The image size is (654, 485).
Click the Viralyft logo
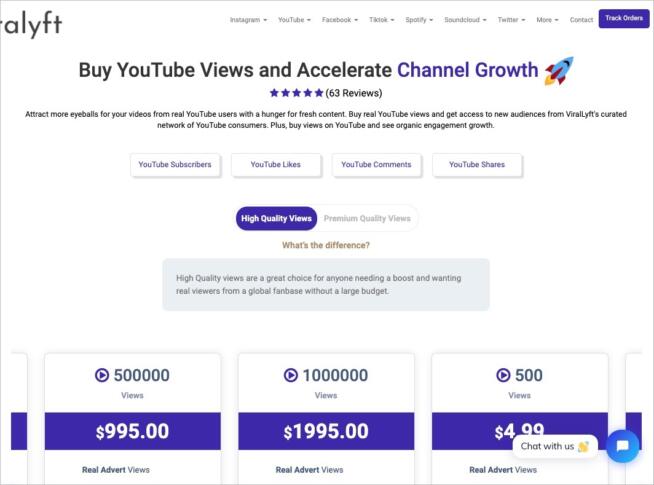pyautogui.click(x=31, y=24)
